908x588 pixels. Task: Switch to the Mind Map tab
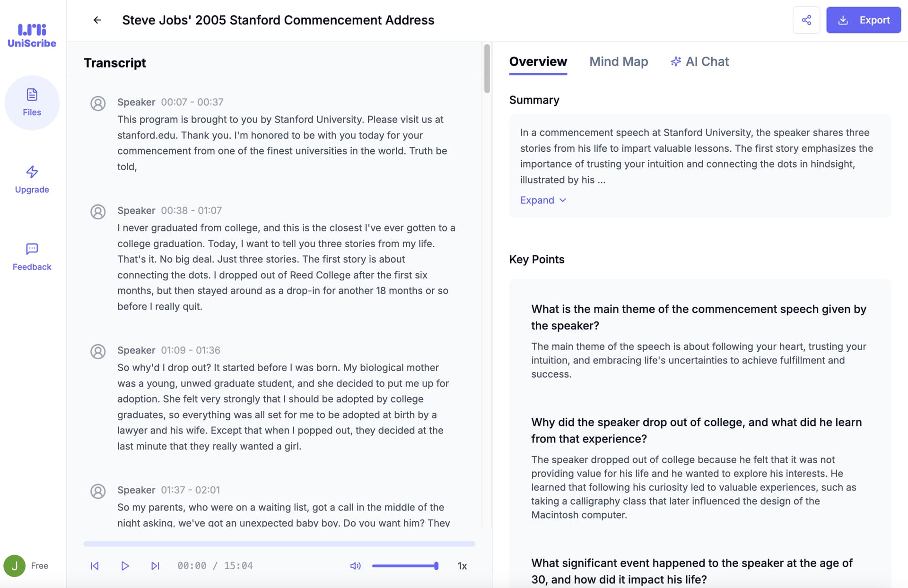pyautogui.click(x=619, y=61)
